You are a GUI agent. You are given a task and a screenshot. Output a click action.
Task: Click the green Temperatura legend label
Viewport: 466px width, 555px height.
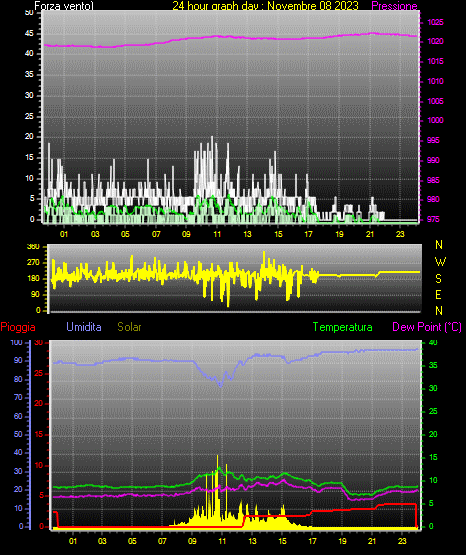(x=343, y=327)
